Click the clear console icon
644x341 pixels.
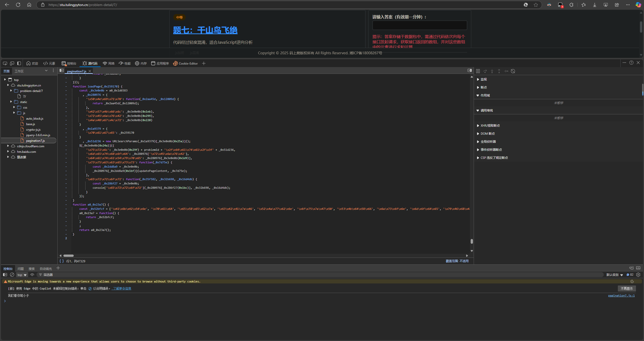(12, 275)
